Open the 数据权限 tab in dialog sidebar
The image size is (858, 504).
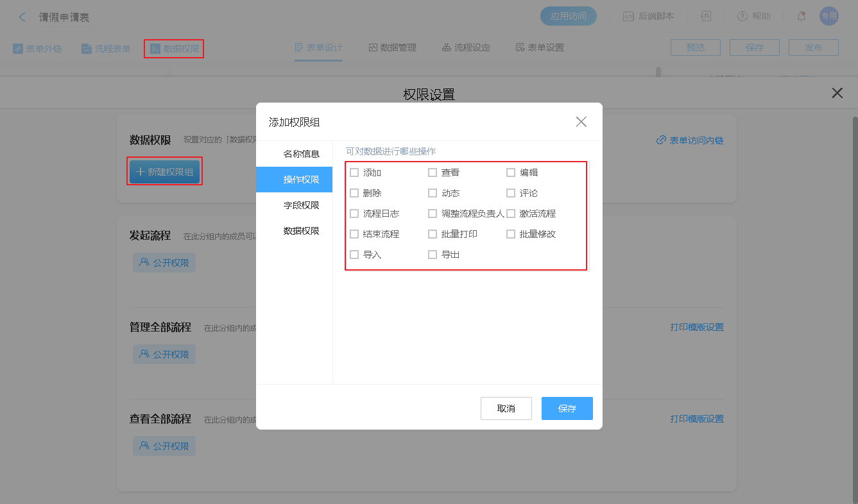click(300, 231)
